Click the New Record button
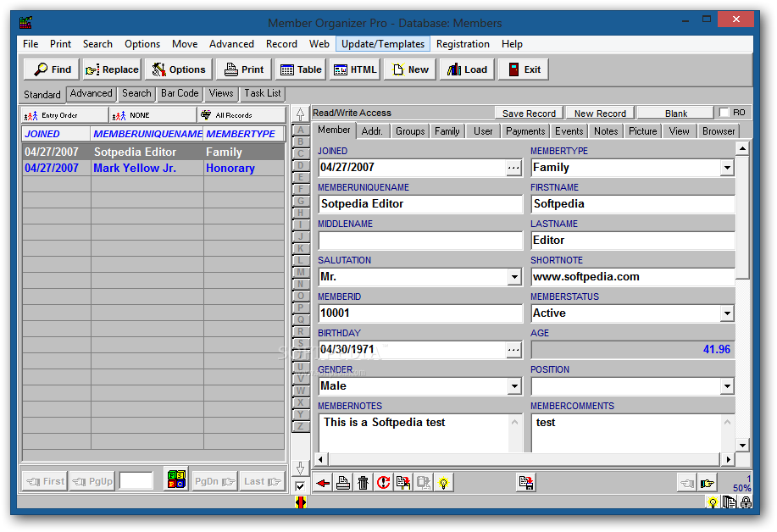 pos(600,114)
